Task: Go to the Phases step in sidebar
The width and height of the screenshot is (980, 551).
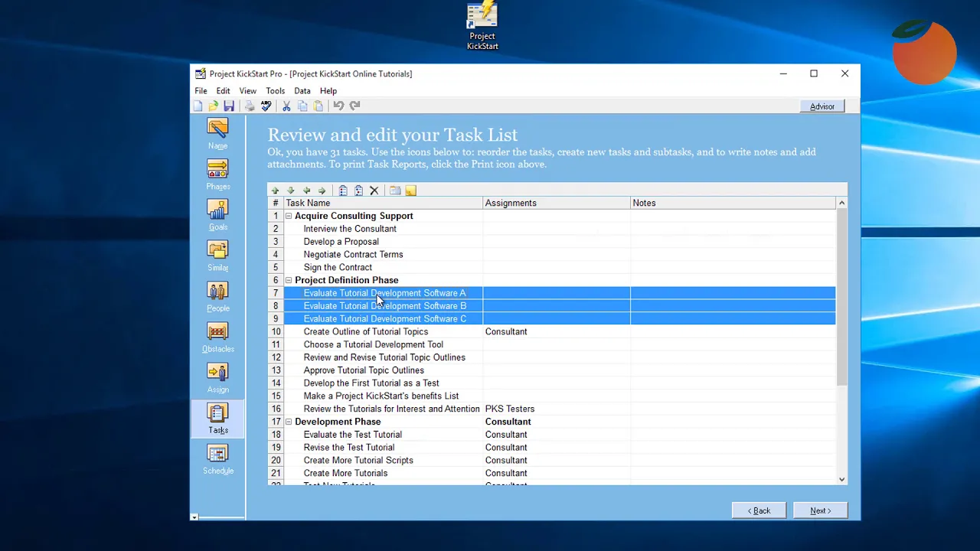Action: click(217, 174)
